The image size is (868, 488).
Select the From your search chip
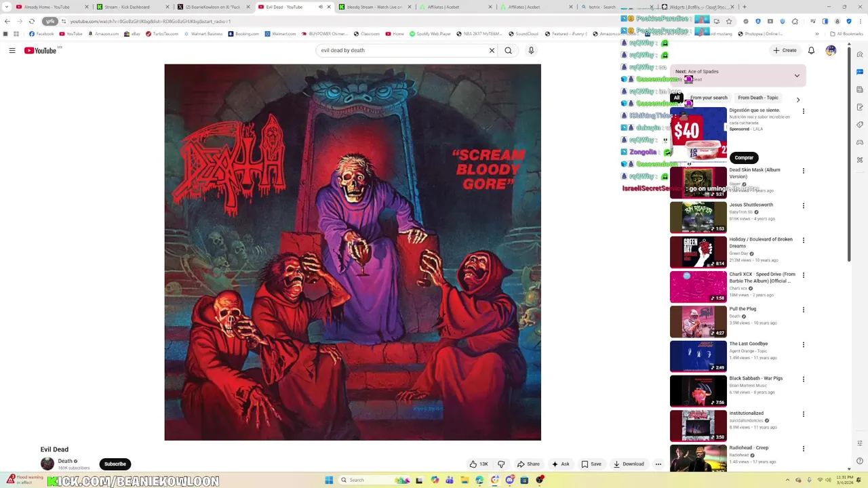pyautogui.click(x=709, y=98)
